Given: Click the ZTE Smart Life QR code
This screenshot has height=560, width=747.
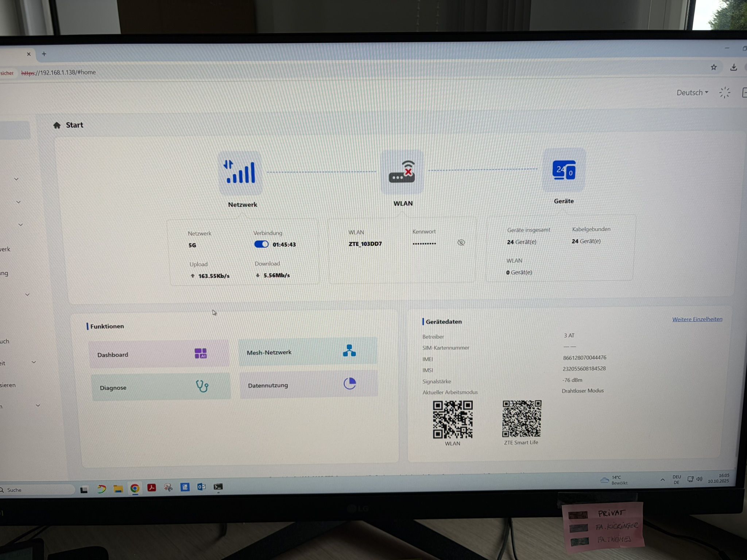Looking at the screenshot, I should click(522, 419).
